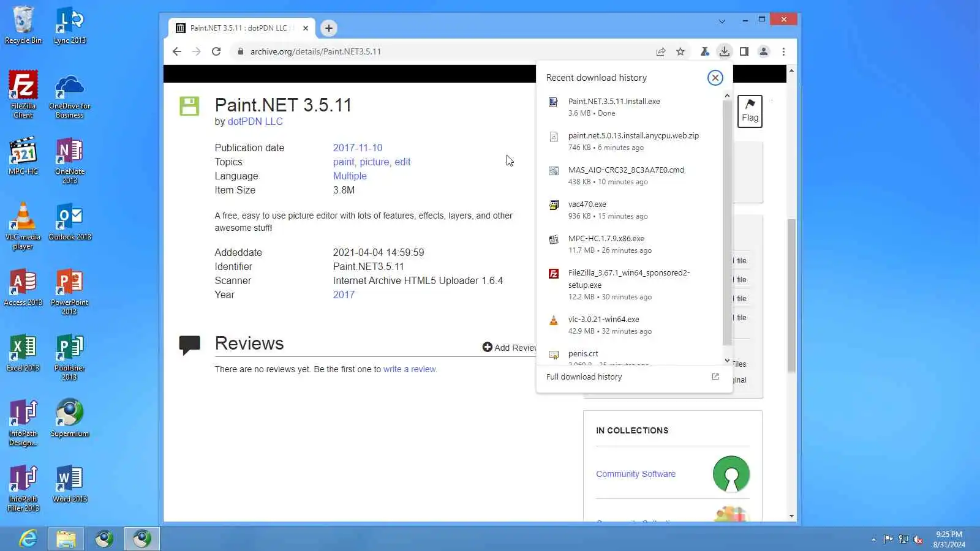
Task: Click the volume icon in system tray
Action: (918, 539)
